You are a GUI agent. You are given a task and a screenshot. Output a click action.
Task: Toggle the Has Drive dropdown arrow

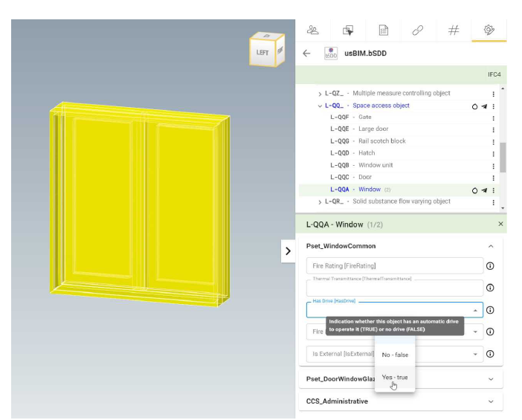475,311
